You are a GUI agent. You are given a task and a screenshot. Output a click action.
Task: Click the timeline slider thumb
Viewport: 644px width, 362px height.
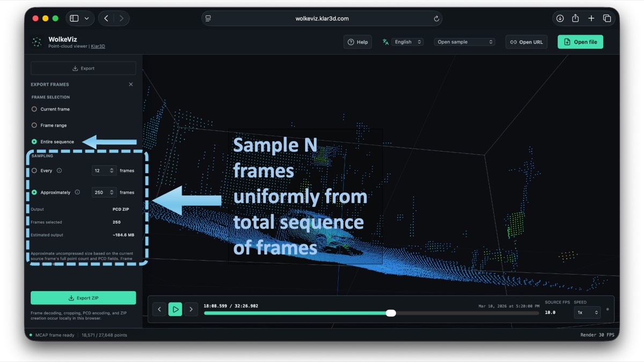coord(391,313)
